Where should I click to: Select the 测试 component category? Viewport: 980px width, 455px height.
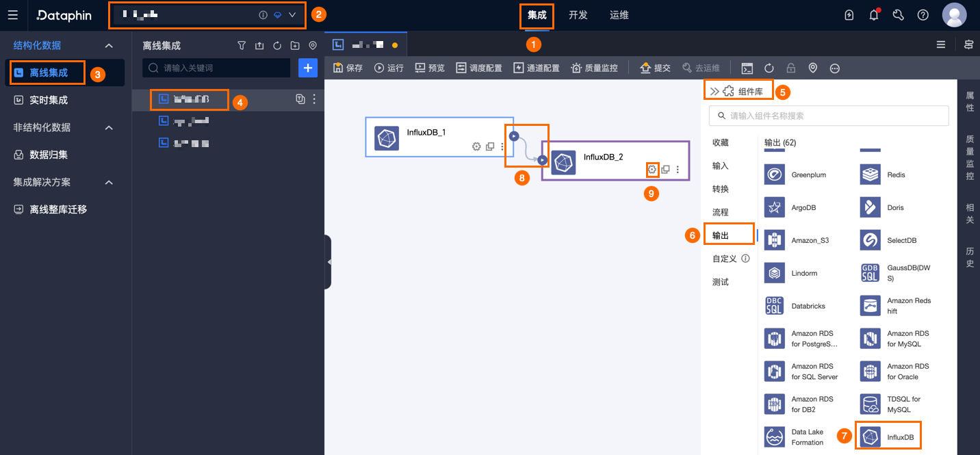[721, 282]
